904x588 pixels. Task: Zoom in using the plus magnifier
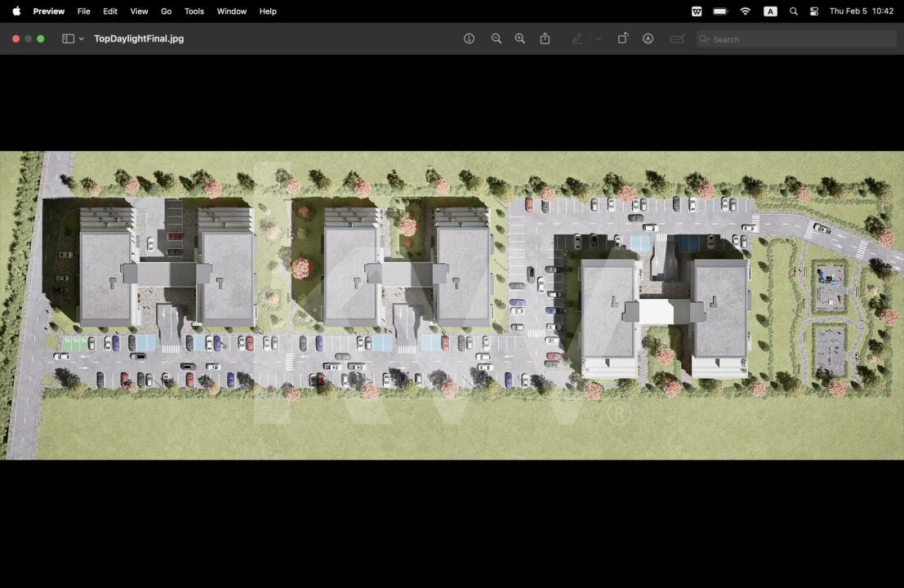click(519, 38)
